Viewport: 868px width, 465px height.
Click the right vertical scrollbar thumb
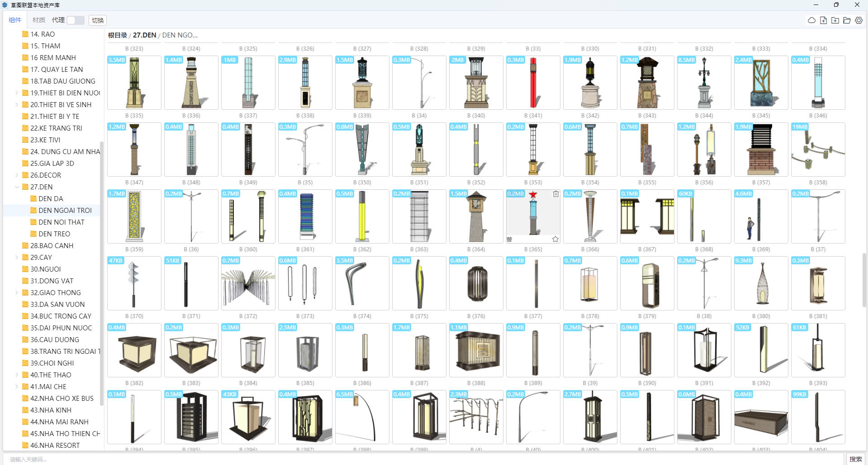point(864,279)
